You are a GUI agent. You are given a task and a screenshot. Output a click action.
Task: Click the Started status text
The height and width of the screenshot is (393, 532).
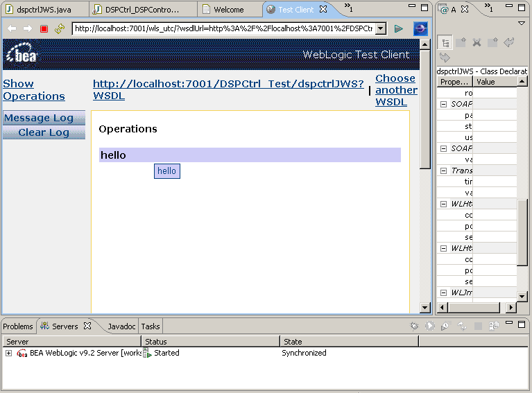click(x=166, y=353)
